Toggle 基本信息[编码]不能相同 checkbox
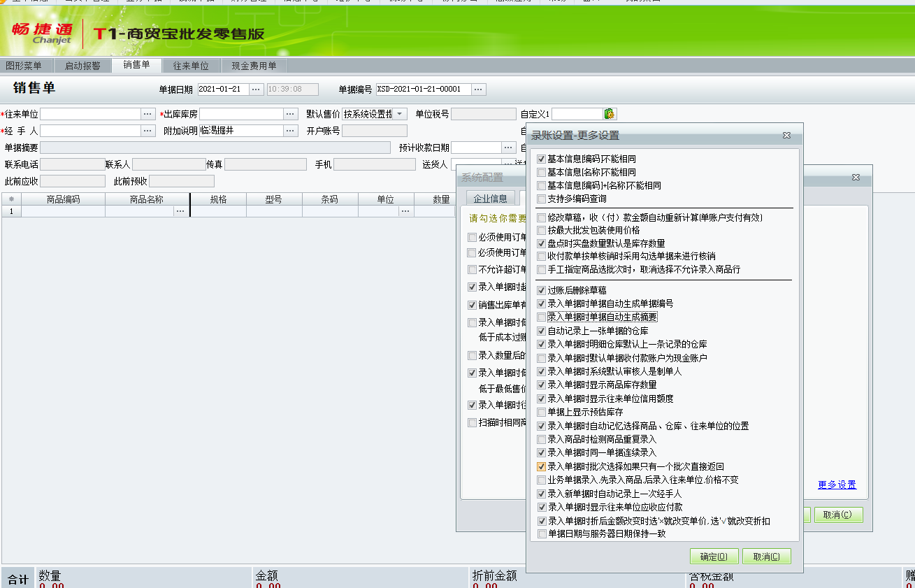This screenshot has width=915, height=588. tap(541, 159)
